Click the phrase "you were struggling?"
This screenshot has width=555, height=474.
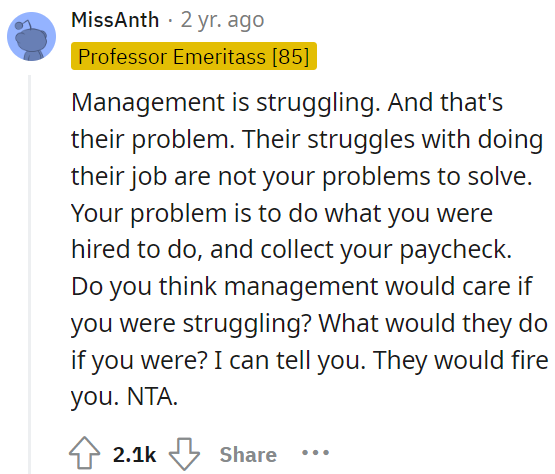coord(191,324)
